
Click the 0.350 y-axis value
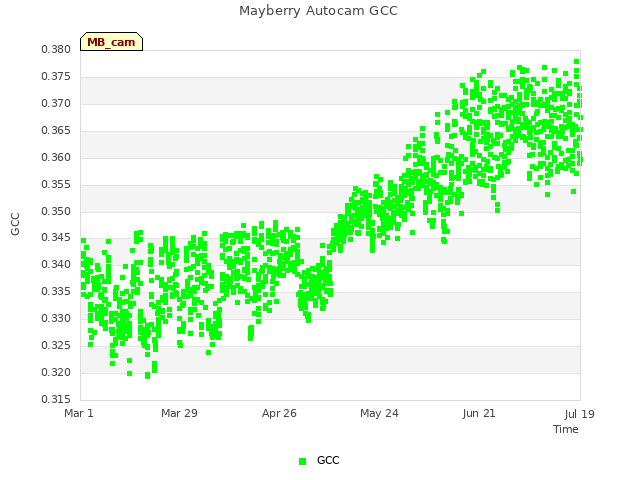point(56,211)
